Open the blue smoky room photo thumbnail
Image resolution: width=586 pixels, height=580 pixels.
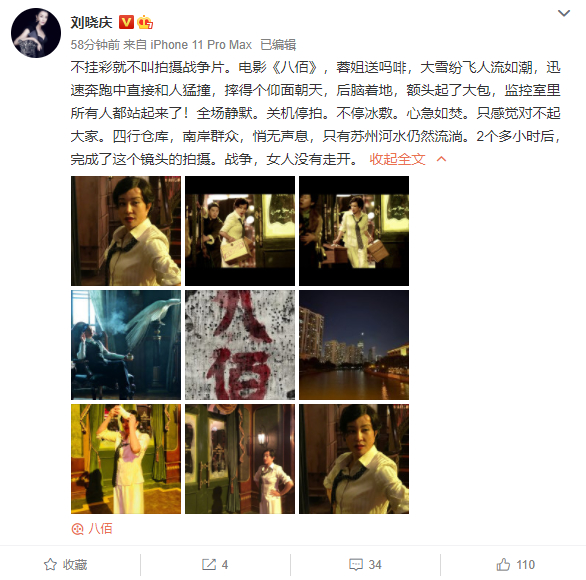[x=126, y=345]
